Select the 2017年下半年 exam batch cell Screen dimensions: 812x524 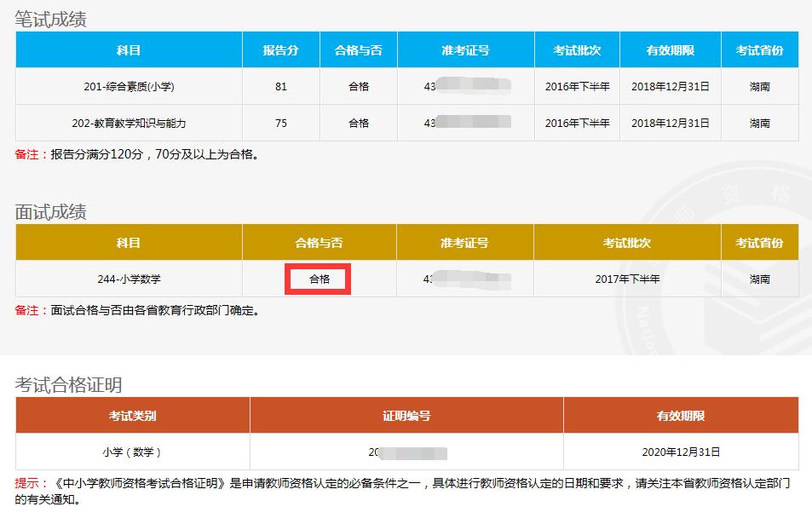click(x=626, y=279)
